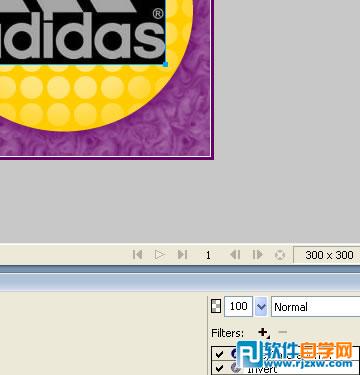Click the opacity value field 100
360x375 pixels.
tap(239, 306)
